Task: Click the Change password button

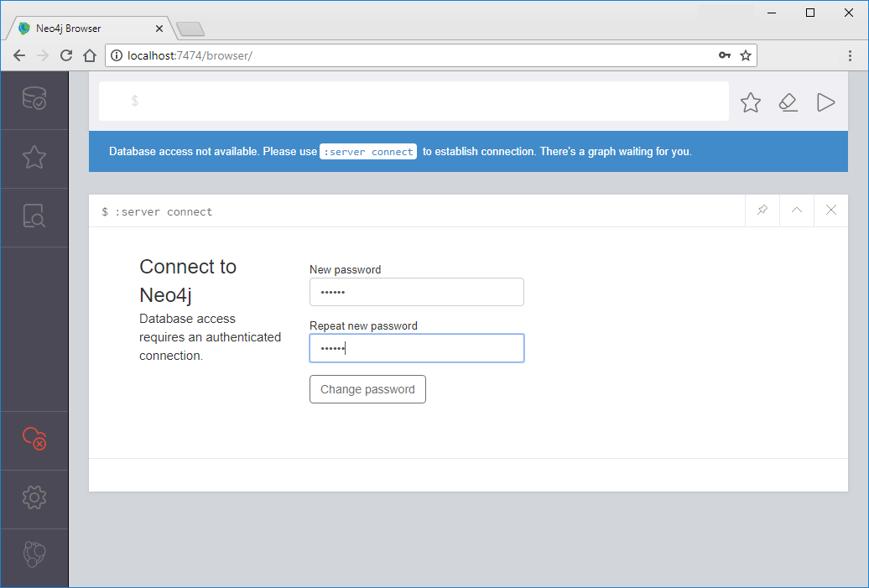Action: [367, 389]
